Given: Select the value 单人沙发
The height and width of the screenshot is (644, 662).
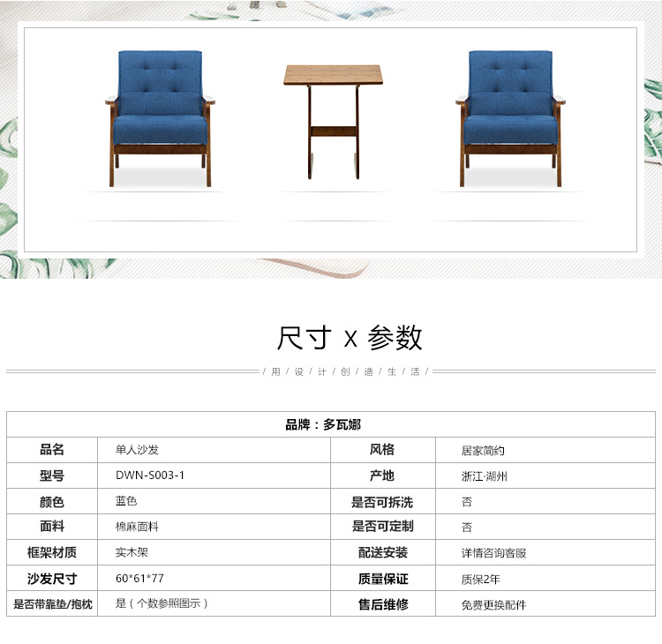Looking at the screenshot, I should 137,450.
